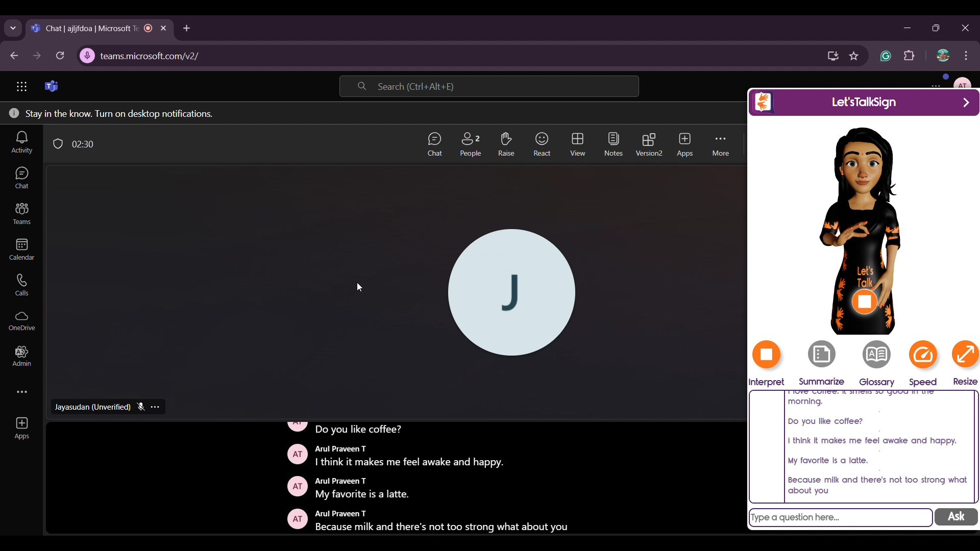
Task: Click the 'Type a question here' field
Action: pos(840,518)
